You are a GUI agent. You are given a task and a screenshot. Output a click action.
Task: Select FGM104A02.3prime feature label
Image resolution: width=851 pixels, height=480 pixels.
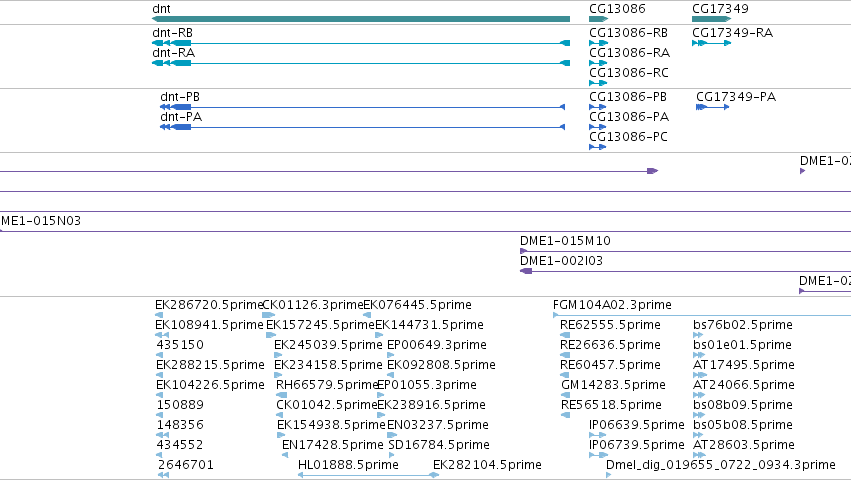(x=612, y=305)
